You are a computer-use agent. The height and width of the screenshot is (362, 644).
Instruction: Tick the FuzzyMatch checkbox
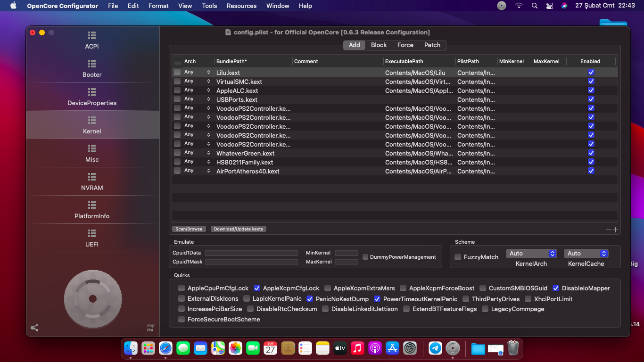458,257
